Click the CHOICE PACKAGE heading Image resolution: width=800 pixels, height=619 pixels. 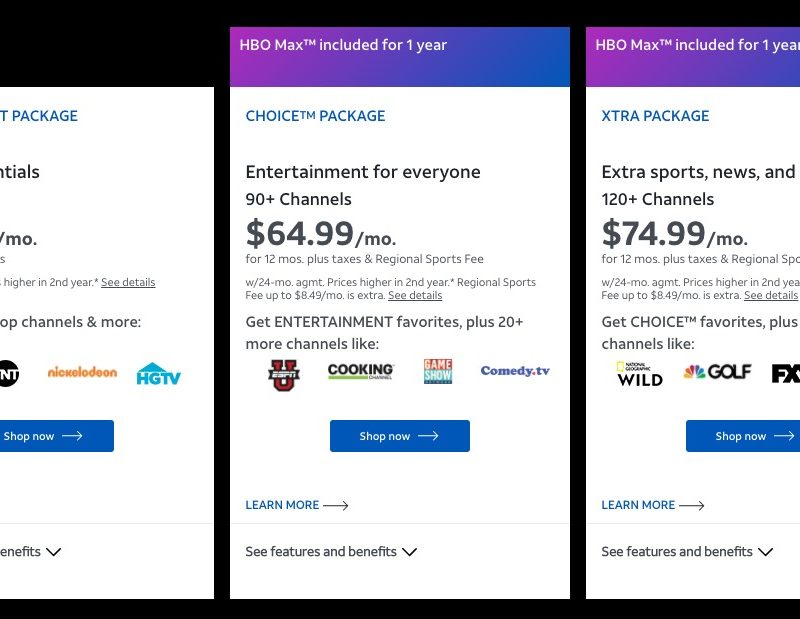(315, 116)
